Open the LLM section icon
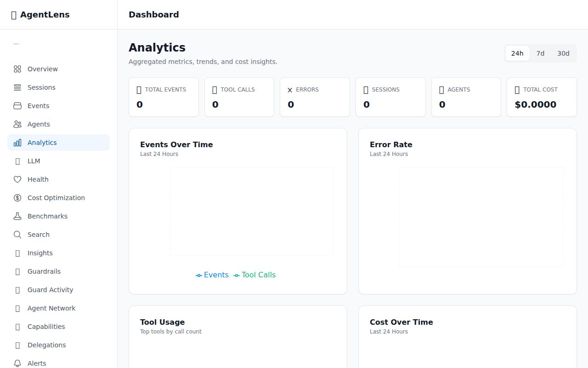 [x=17, y=161]
